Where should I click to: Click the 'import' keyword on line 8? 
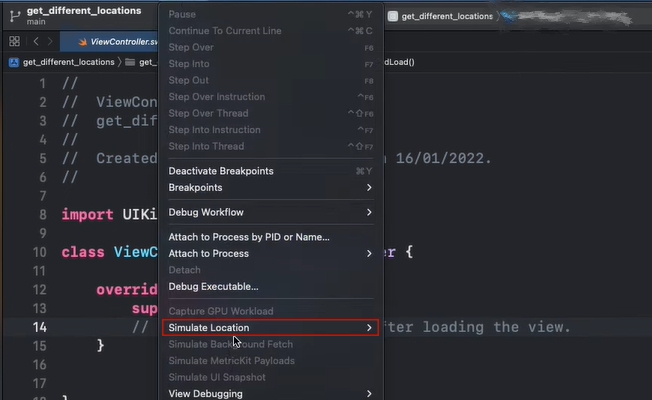pyautogui.click(x=87, y=215)
